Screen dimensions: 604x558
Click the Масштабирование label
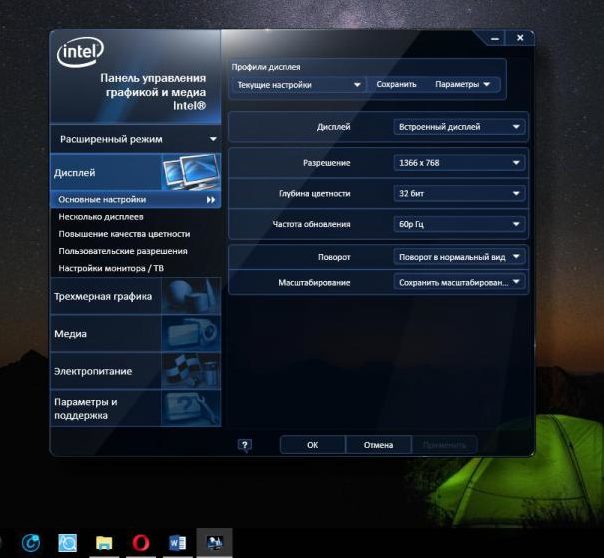[314, 283]
